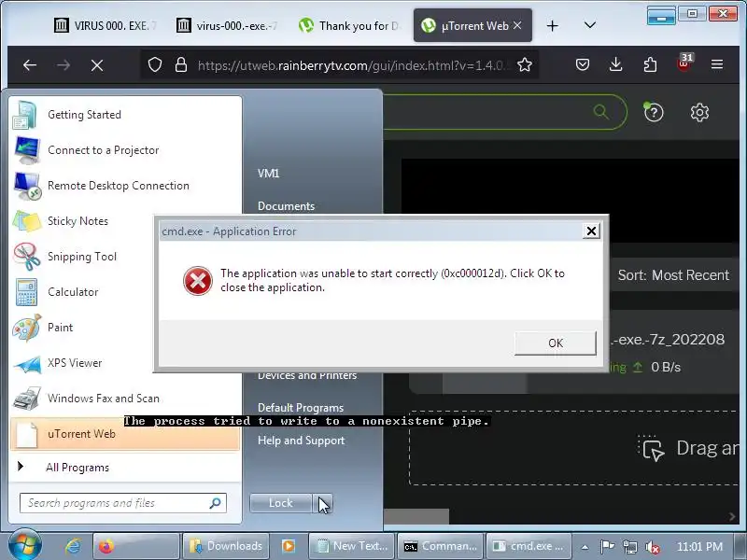Expand All Programs list
The height and width of the screenshot is (560, 747).
125,468
